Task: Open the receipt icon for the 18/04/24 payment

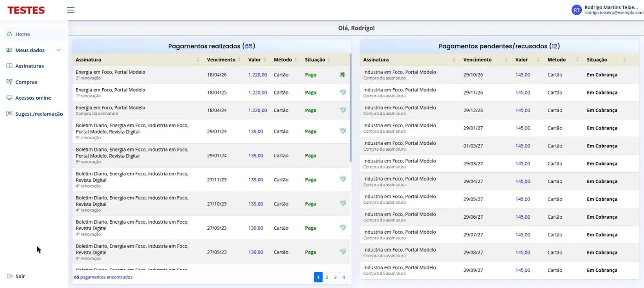Action: [x=343, y=110]
